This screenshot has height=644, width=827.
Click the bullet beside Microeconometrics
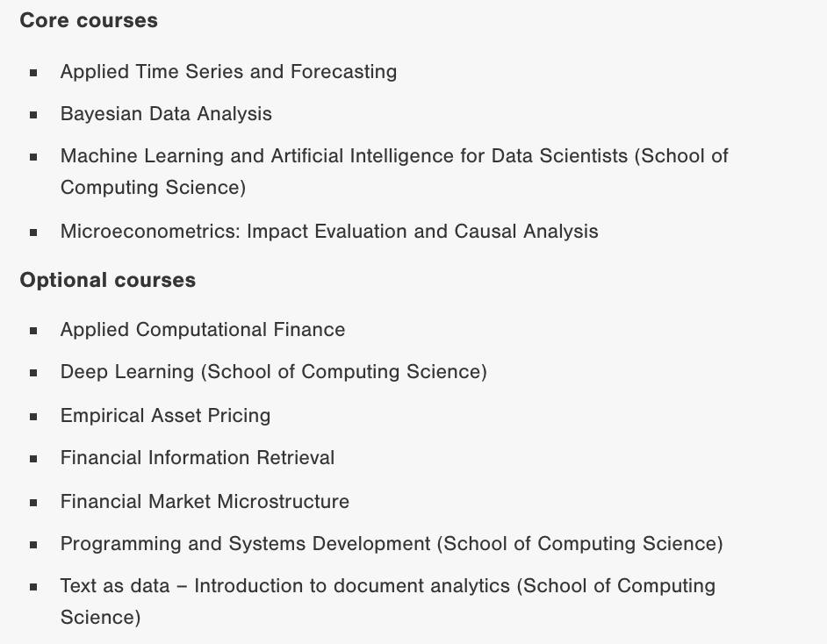click(33, 233)
